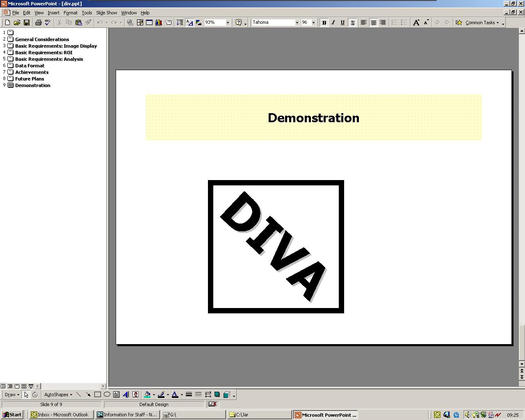Open the Format menu
Screen dimensions: 525x420
[x=70, y=13]
